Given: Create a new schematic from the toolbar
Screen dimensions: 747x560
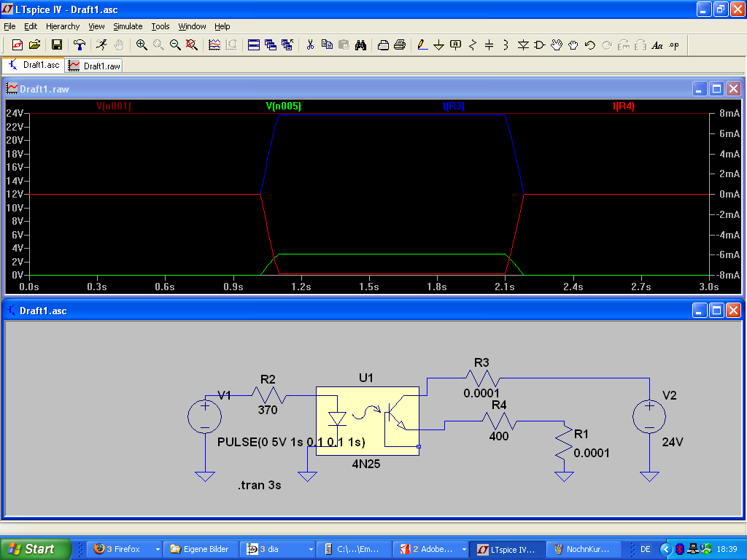Looking at the screenshot, I should (x=18, y=44).
